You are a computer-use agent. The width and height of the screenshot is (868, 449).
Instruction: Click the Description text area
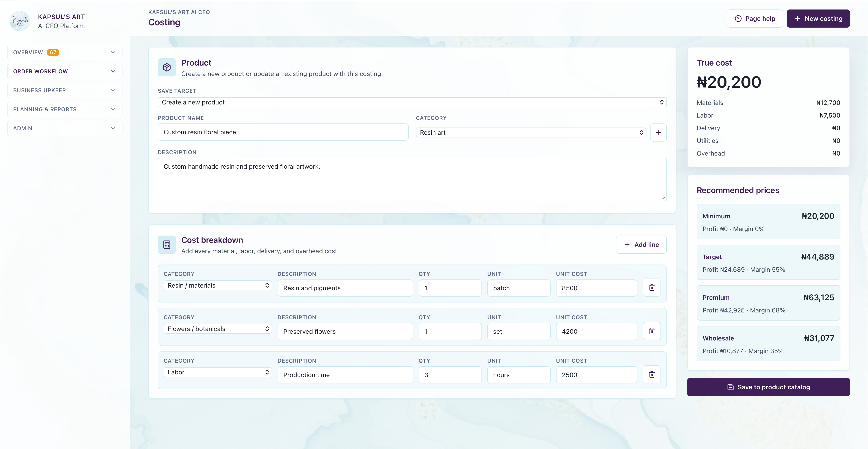click(412, 179)
